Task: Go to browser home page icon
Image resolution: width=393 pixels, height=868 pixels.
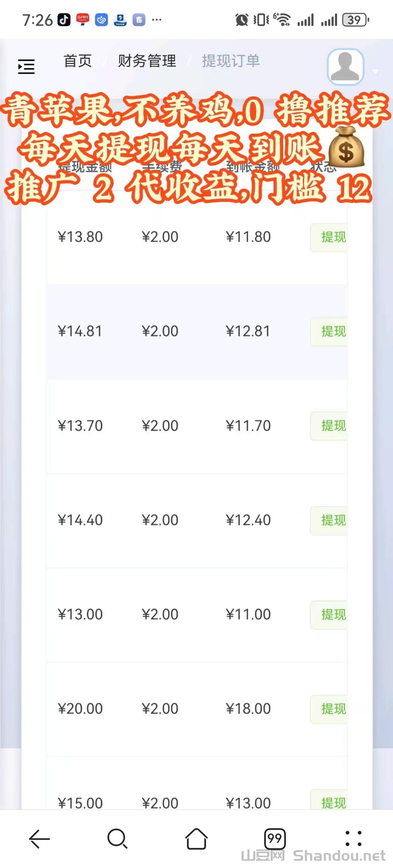Action: coord(196,839)
